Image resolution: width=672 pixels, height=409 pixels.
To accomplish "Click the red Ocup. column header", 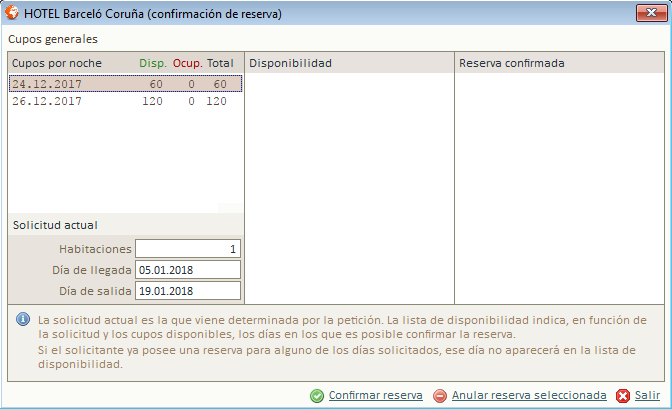I will (187, 63).
